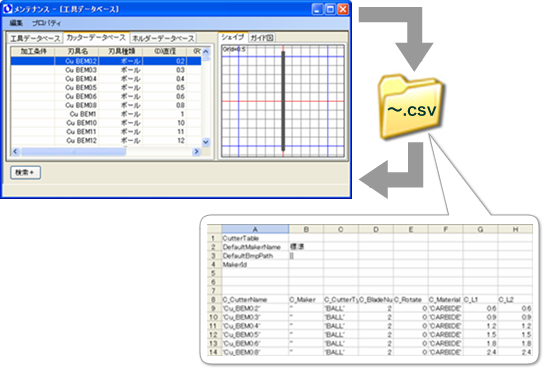This screenshot has height=368, width=543.
Task: Open the 編集 menu
Action: click(16, 23)
